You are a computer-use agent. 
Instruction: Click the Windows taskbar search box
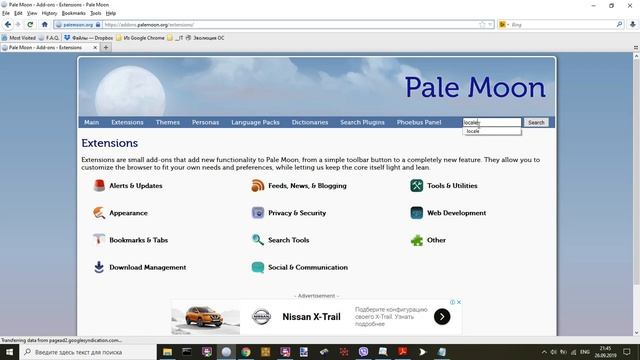click(x=88, y=352)
